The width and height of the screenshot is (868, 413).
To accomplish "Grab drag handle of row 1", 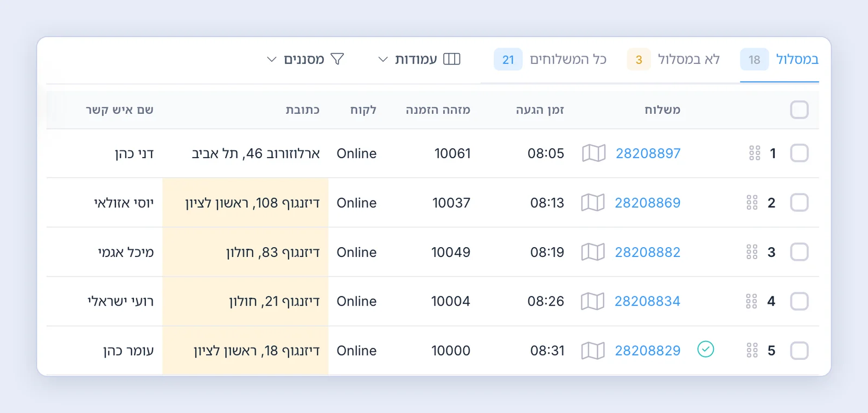I will [755, 153].
